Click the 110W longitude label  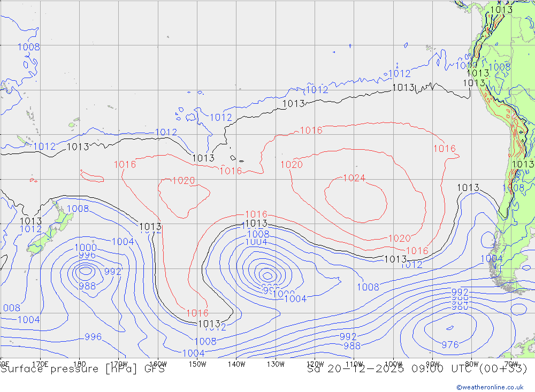tap(354, 364)
